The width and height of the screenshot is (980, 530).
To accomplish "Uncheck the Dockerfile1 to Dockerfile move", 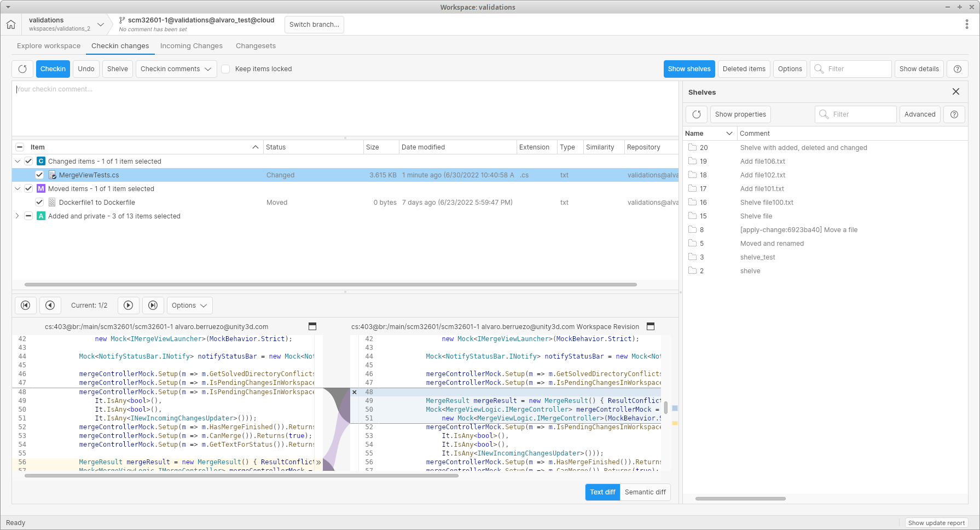I will tap(39, 201).
